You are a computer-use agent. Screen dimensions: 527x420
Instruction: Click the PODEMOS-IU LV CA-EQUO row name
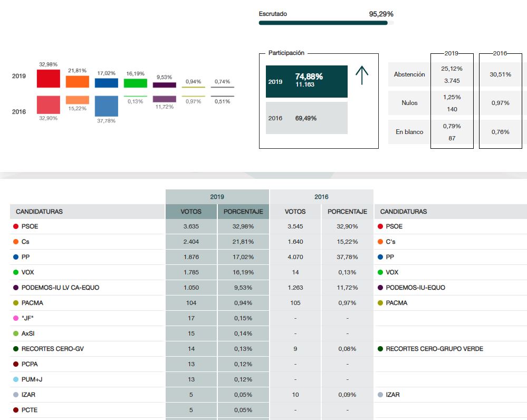60,288
